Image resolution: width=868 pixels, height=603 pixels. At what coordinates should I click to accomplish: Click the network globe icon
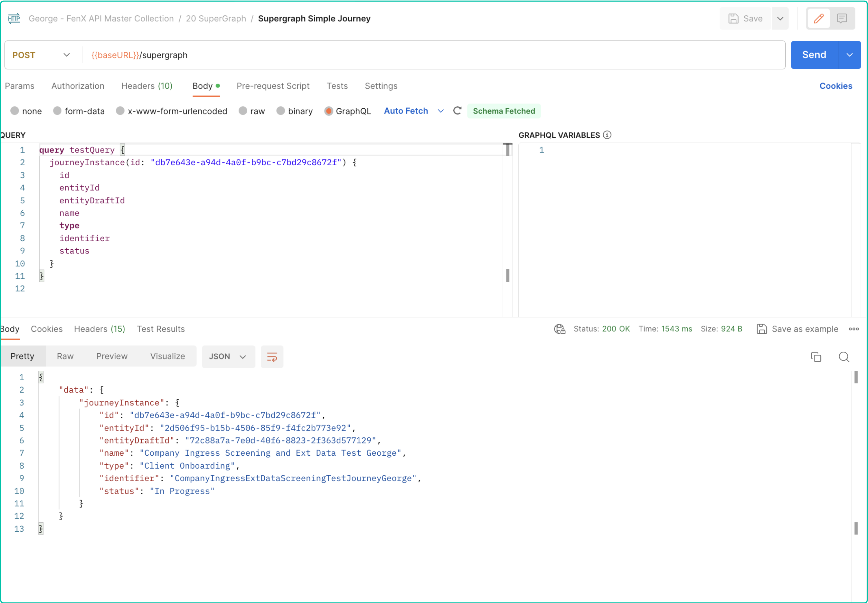pyautogui.click(x=559, y=329)
